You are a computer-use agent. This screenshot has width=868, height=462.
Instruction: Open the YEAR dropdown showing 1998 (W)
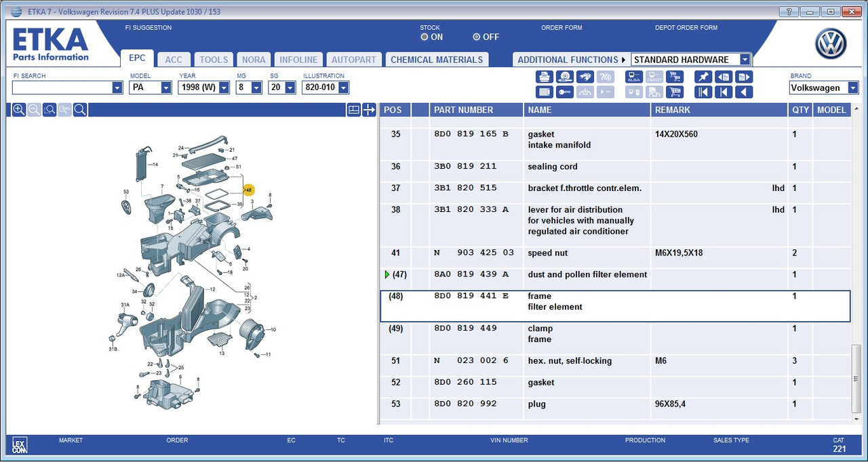click(224, 88)
